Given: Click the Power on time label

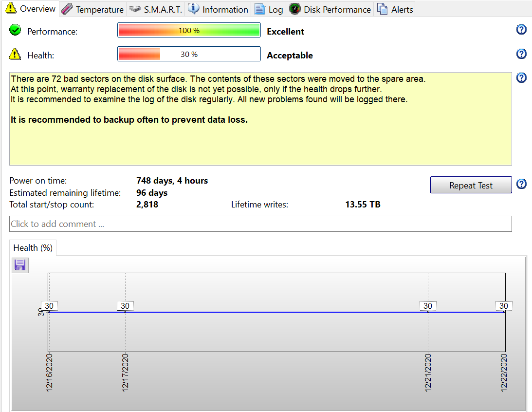Looking at the screenshot, I should pyautogui.click(x=38, y=181).
